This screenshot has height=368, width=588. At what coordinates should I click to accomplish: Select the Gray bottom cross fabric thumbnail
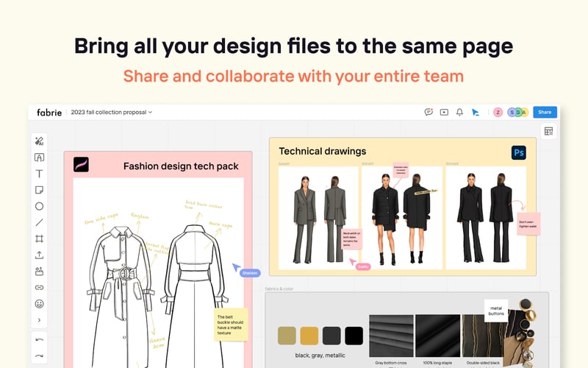(391, 336)
